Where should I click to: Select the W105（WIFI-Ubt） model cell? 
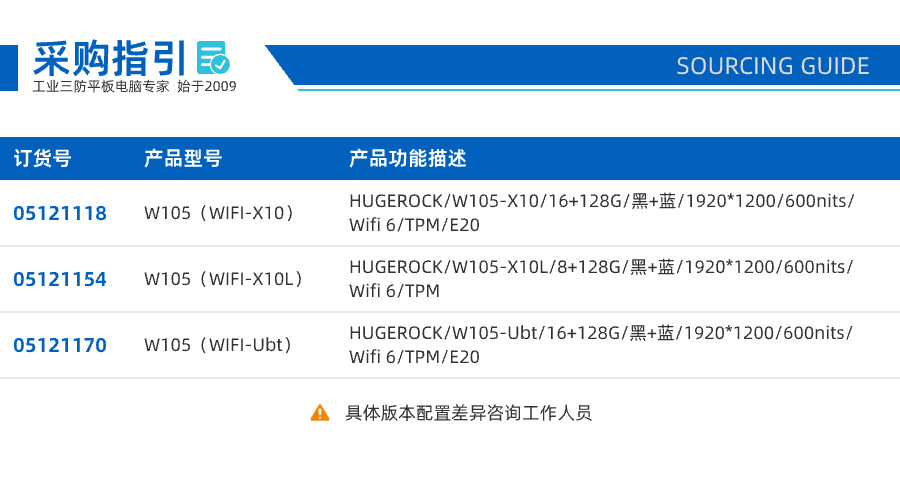[221, 345]
